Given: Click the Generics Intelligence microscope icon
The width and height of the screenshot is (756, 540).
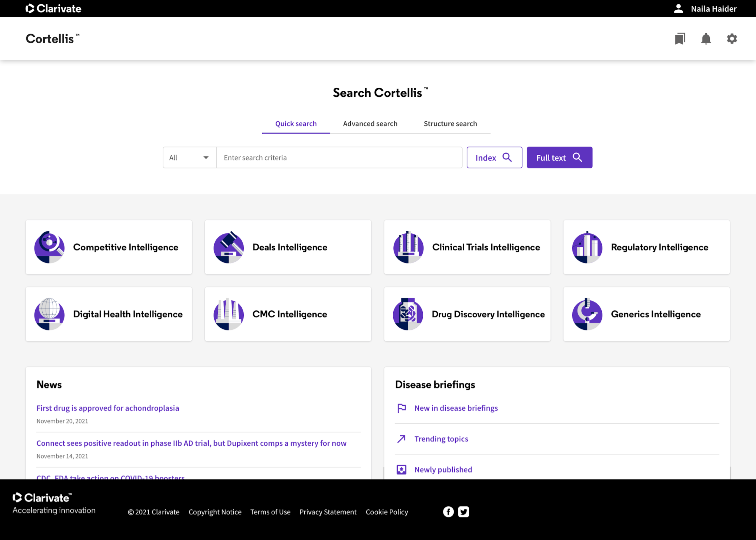Looking at the screenshot, I should coord(587,314).
